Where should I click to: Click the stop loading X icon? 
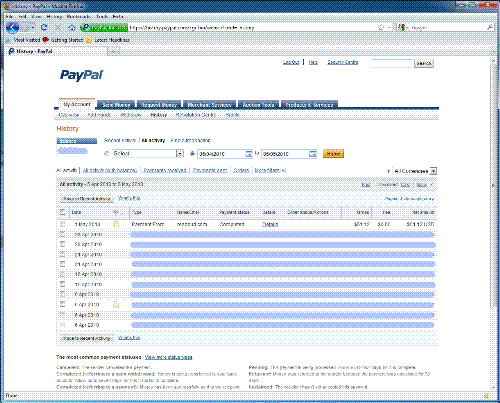58,27
